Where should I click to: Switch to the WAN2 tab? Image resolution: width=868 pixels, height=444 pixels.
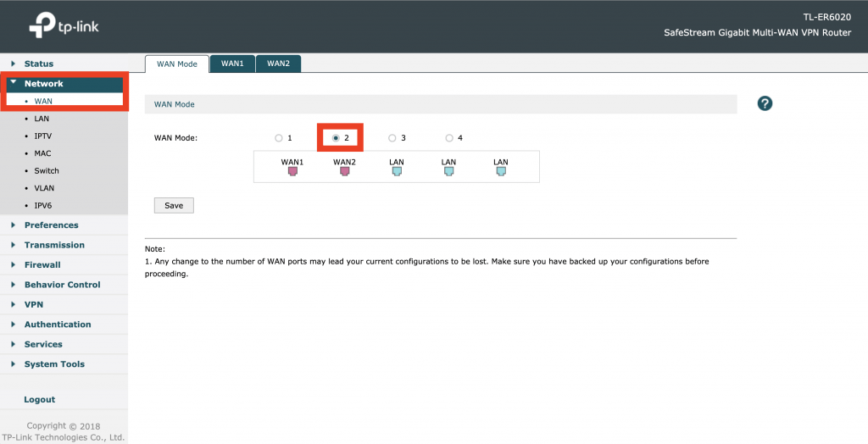point(278,64)
